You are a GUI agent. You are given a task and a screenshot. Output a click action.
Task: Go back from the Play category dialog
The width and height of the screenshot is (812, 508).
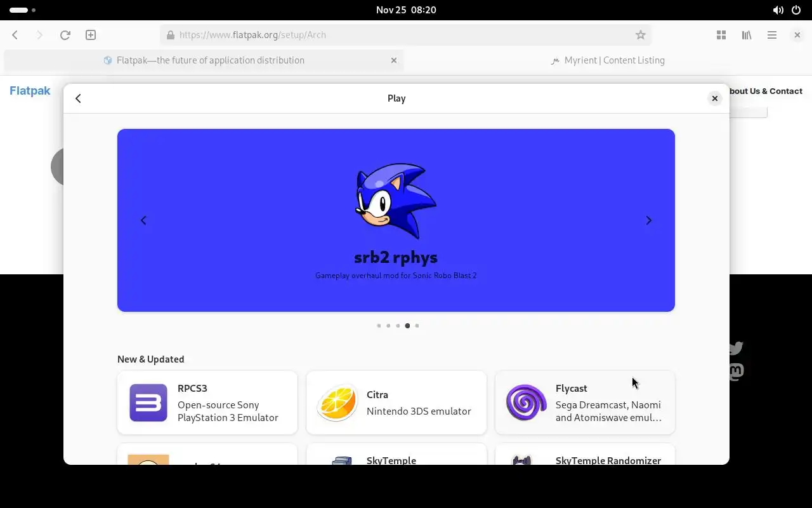78,98
